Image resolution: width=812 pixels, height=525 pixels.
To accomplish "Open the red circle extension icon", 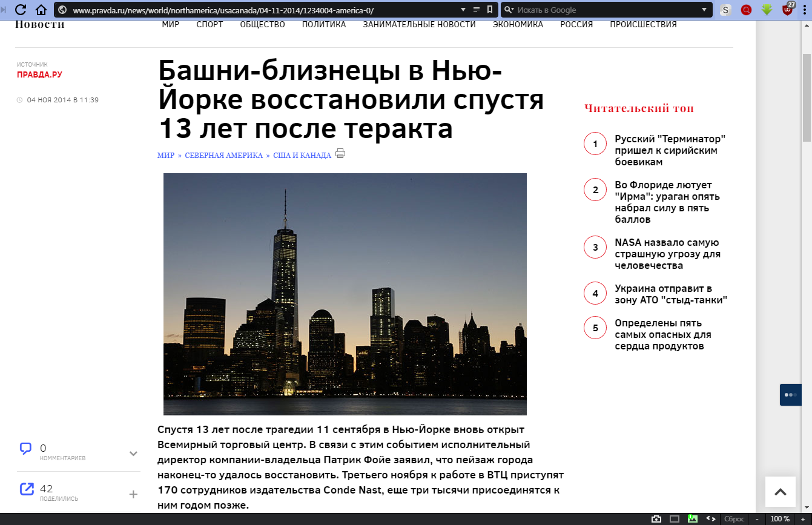I will point(747,10).
